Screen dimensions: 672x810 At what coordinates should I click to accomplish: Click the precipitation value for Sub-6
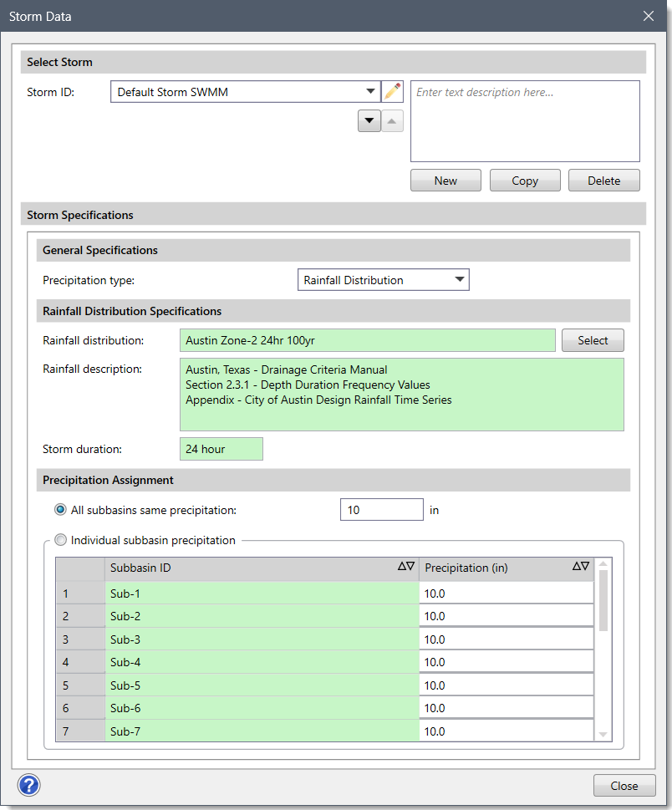click(507, 708)
